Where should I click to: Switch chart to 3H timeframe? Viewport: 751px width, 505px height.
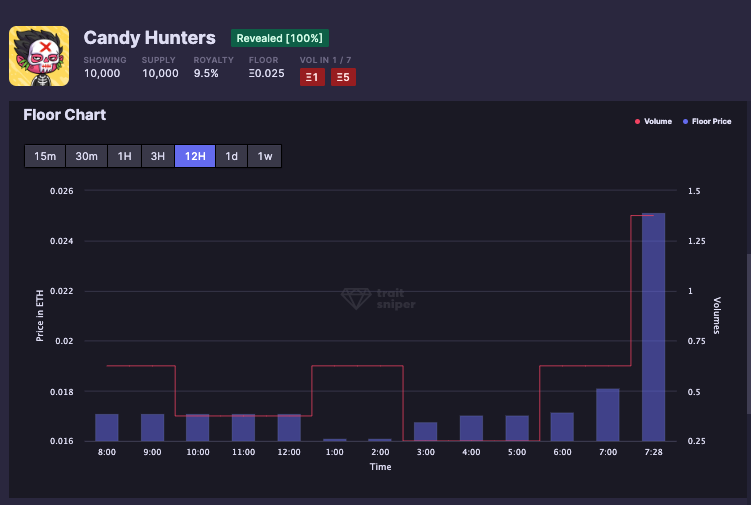click(158, 156)
